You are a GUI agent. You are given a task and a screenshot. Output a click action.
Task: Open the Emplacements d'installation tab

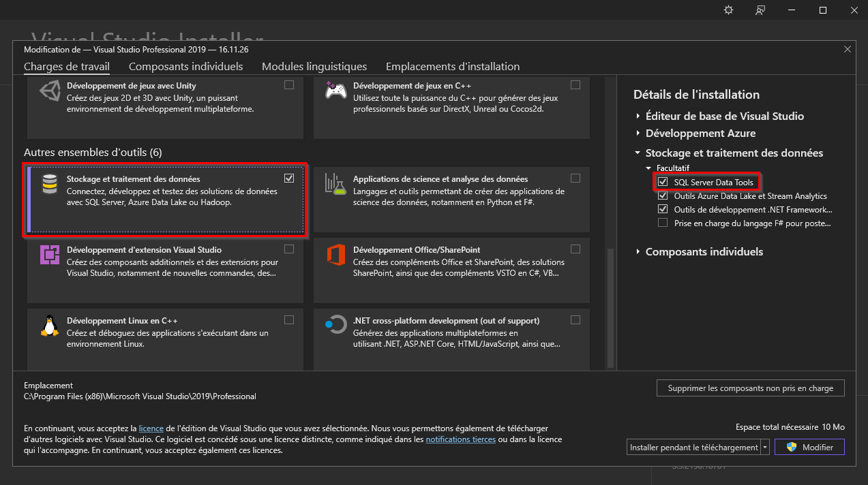point(453,66)
